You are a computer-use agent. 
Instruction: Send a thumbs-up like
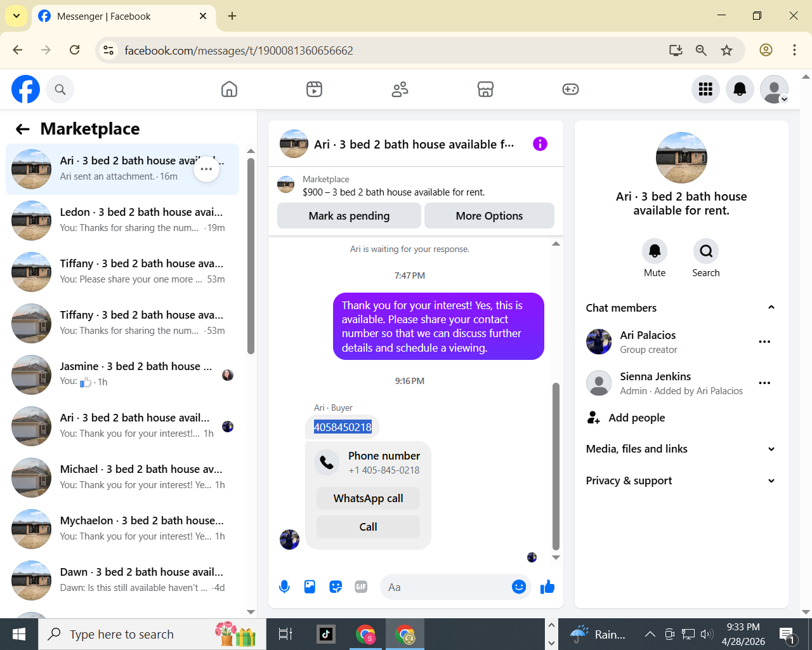(547, 587)
